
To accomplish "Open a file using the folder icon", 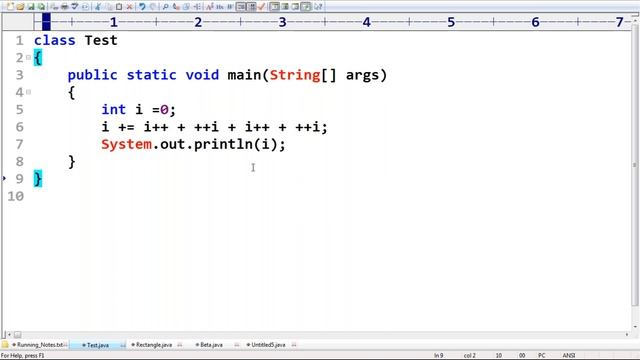I will coord(20,7).
